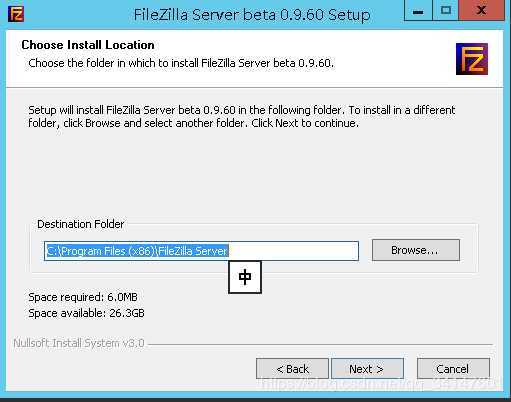Screen dimensions: 511x402
Task: Minimize the FileZilla Server Setup window
Action: tap(418, 11)
